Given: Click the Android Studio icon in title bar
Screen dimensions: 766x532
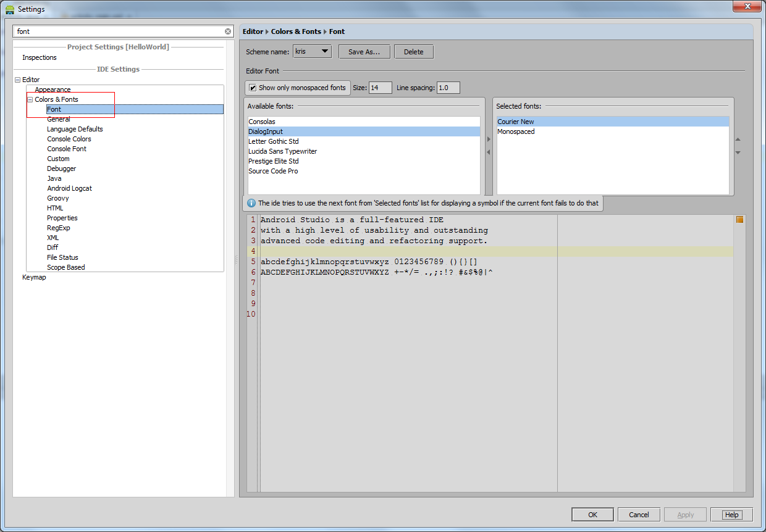Looking at the screenshot, I should click(10, 9).
